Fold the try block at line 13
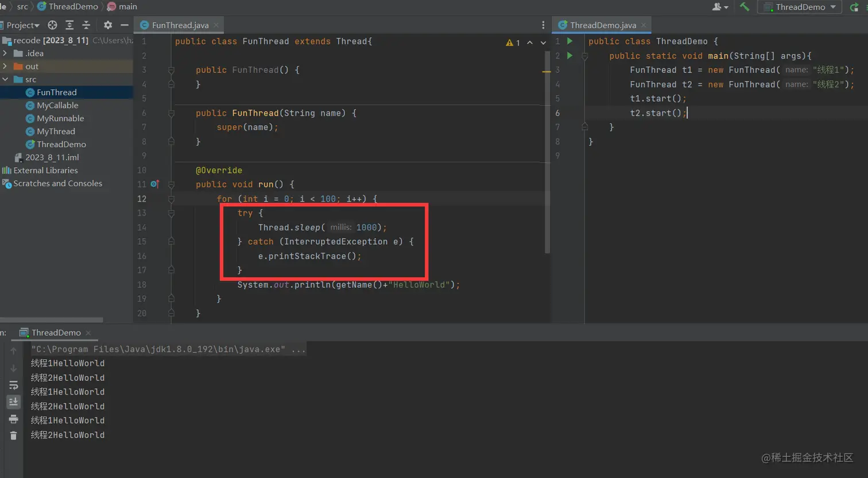Screen dimensions: 868x478 coord(171,213)
